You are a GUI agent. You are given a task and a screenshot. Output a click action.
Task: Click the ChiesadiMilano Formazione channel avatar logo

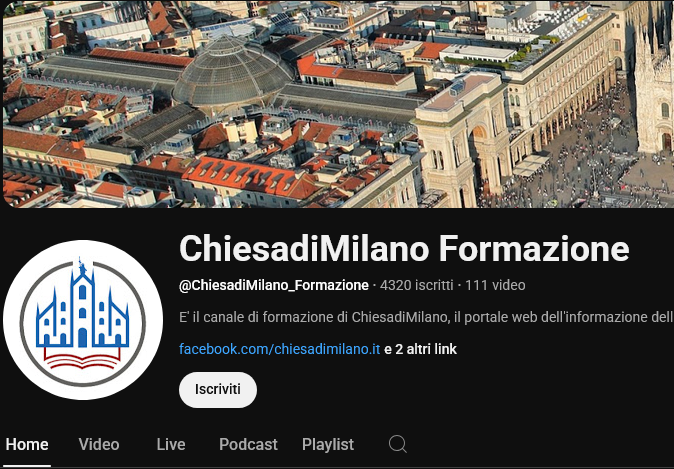coord(83,320)
